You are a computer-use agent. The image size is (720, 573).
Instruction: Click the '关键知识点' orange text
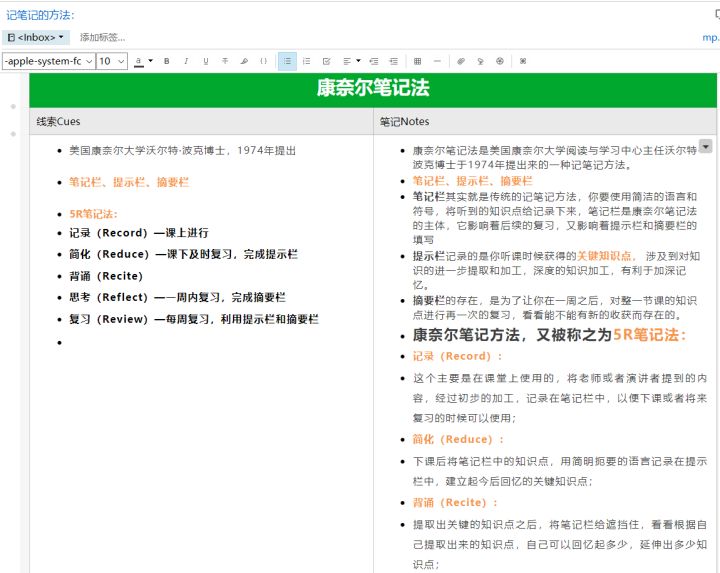(604, 256)
